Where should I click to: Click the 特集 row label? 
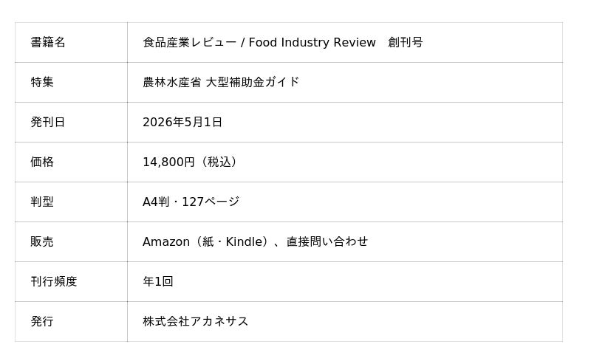pos(42,82)
